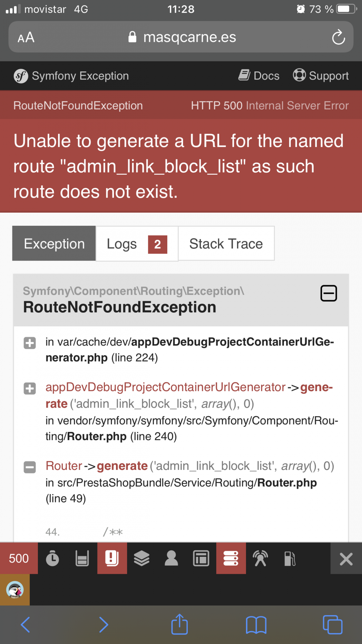Open the Symfony Support link
The width and height of the screenshot is (362, 644).
(x=321, y=75)
